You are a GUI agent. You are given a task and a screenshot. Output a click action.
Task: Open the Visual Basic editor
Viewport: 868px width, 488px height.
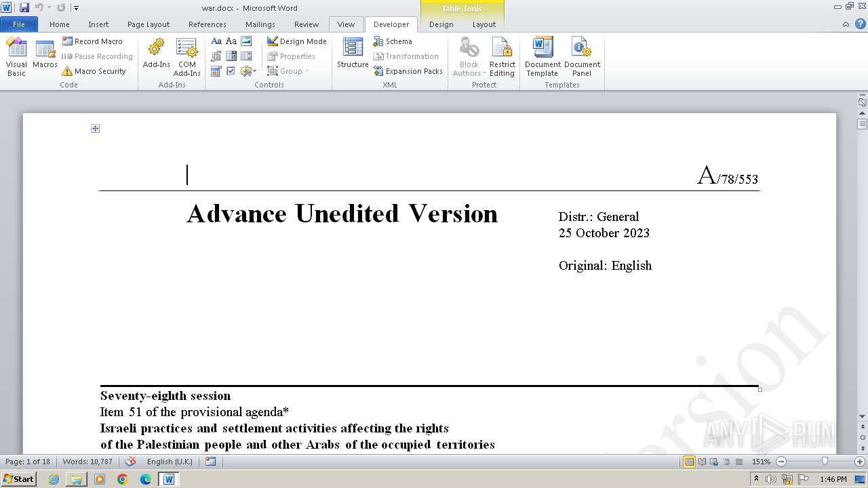click(16, 58)
